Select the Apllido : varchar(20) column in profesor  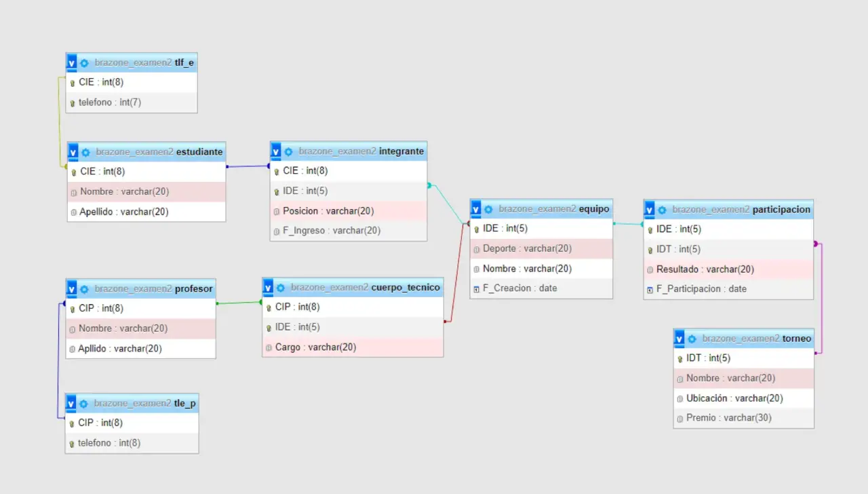141,349
